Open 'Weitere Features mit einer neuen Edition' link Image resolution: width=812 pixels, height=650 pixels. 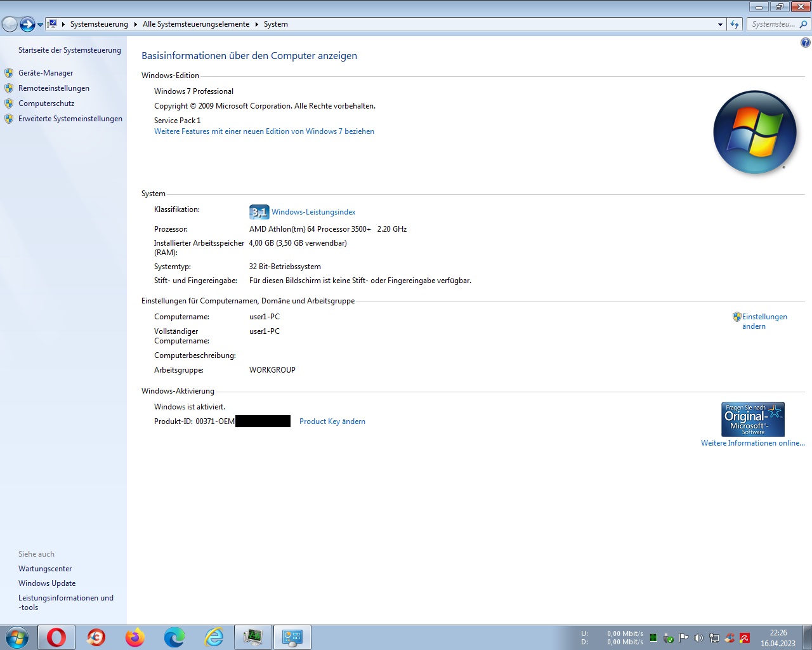click(264, 131)
